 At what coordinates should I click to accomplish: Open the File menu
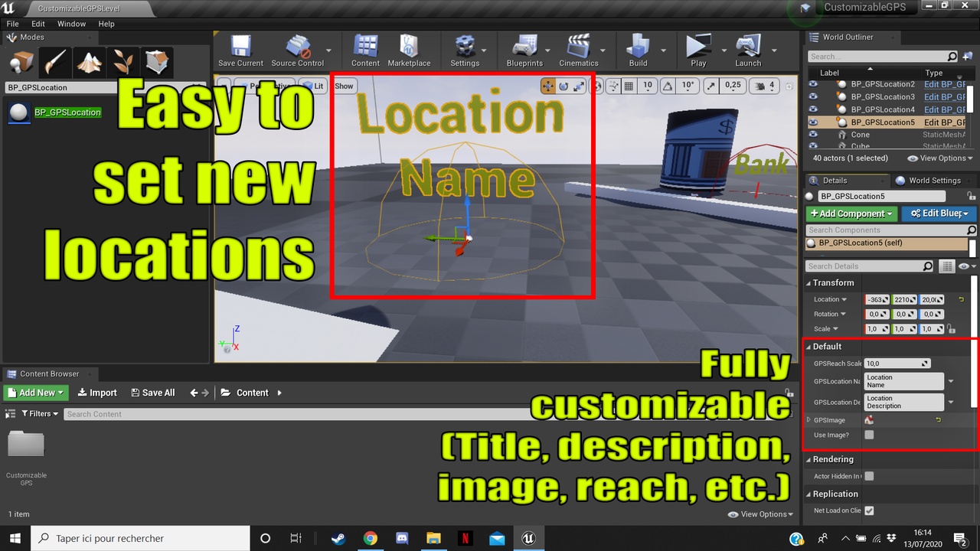click(13, 24)
